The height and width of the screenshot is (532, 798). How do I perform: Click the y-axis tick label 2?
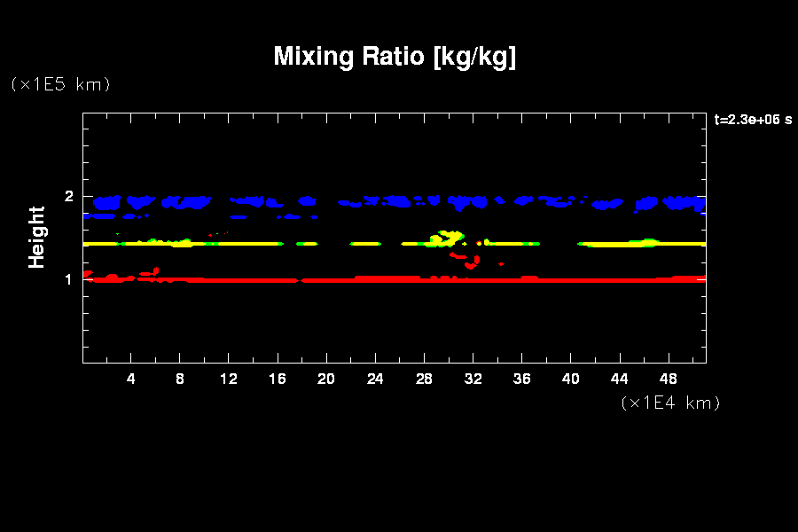tap(67, 197)
